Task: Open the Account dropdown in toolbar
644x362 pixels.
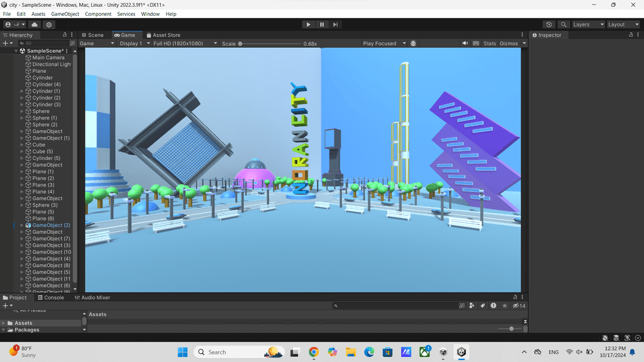Action: point(15,25)
